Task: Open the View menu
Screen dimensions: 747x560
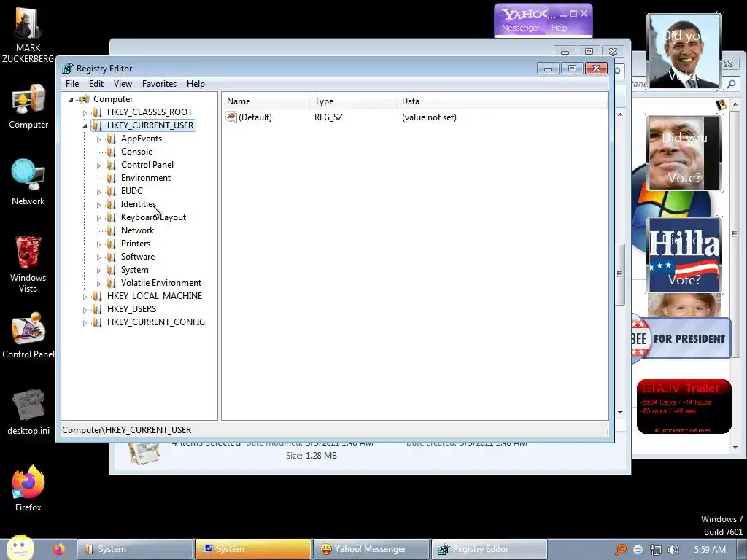Action: (123, 84)
